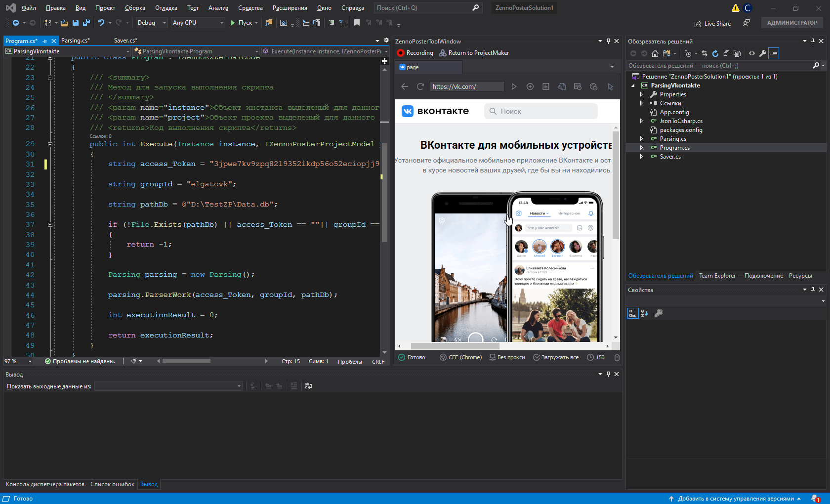
Task: Click Return to ProjectMaker button
Action: (474, 53)
